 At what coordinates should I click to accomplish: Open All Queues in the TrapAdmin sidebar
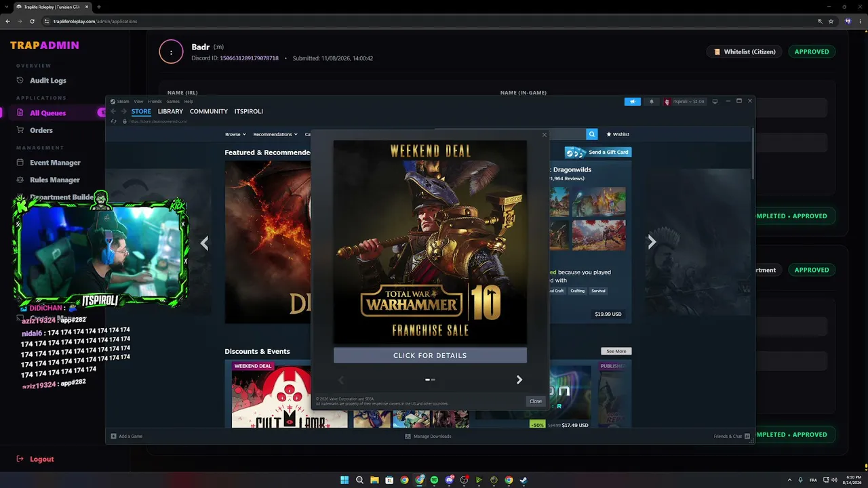point(47,113)
